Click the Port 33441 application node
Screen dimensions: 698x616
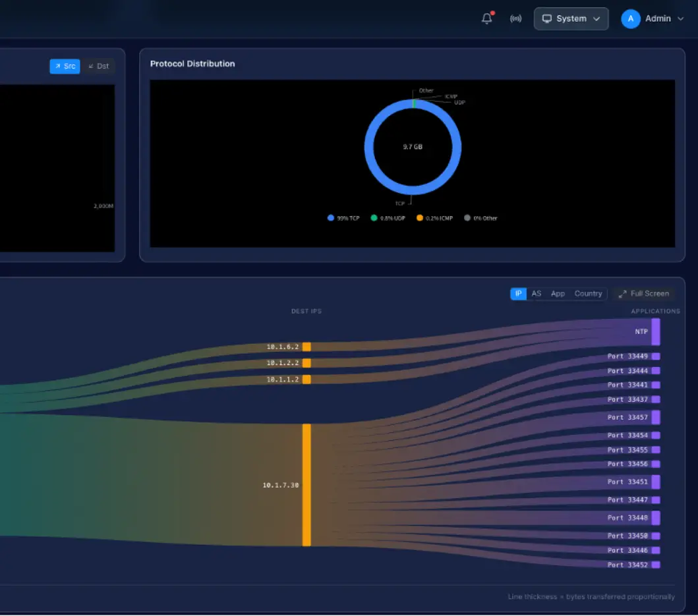point(655,385)
